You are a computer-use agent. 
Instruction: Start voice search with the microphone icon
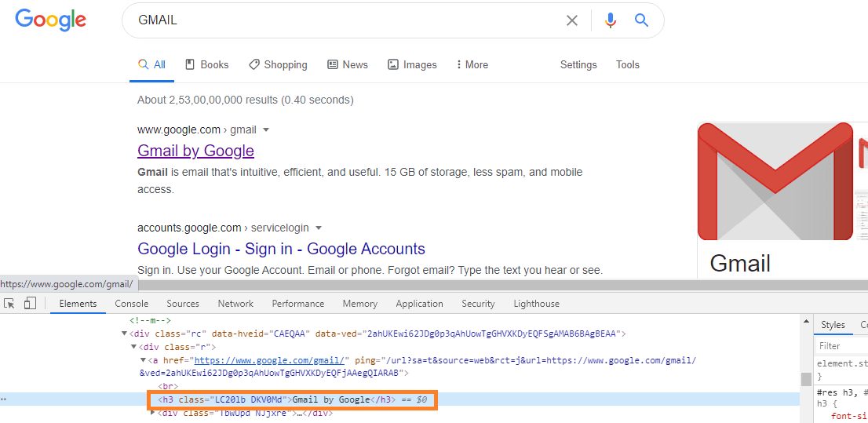point(610,20)
